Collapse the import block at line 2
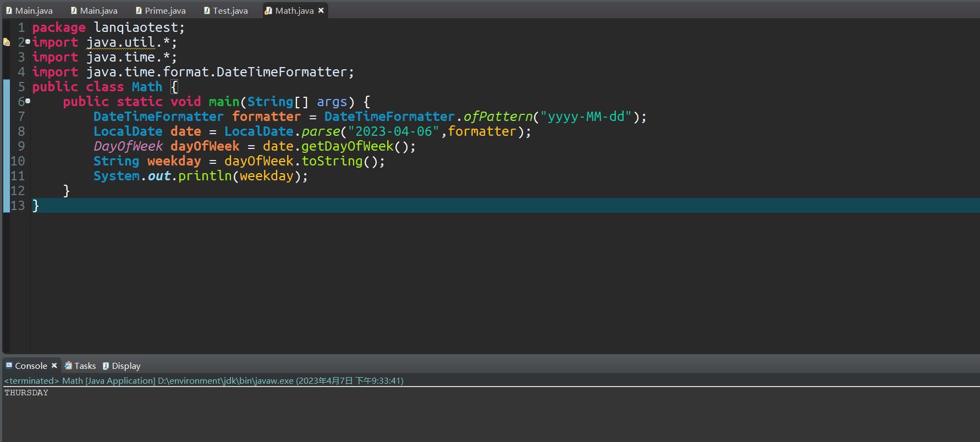 tap(28, 42)
